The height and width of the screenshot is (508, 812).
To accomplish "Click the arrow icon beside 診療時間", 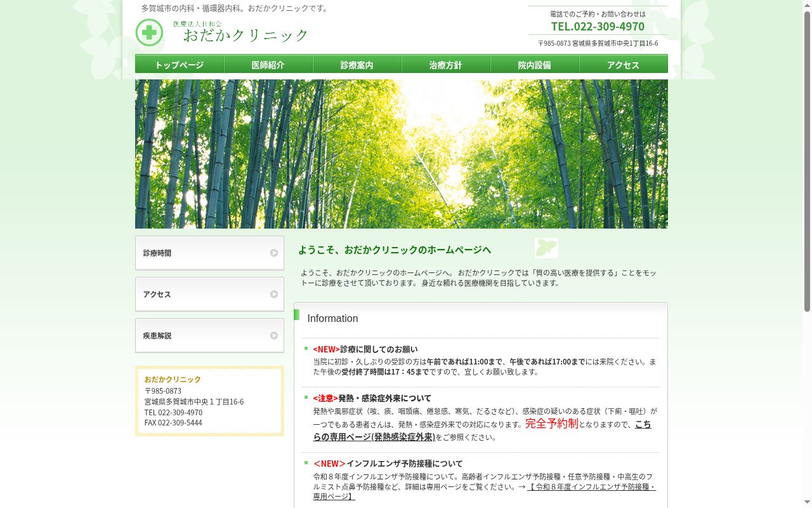I will (x=274, y=253).
